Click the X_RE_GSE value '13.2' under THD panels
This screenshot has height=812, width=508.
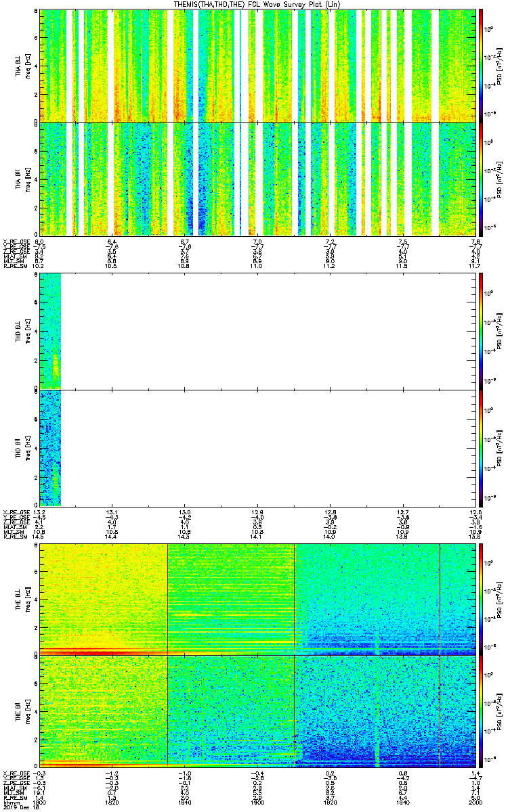click(39, 511)
